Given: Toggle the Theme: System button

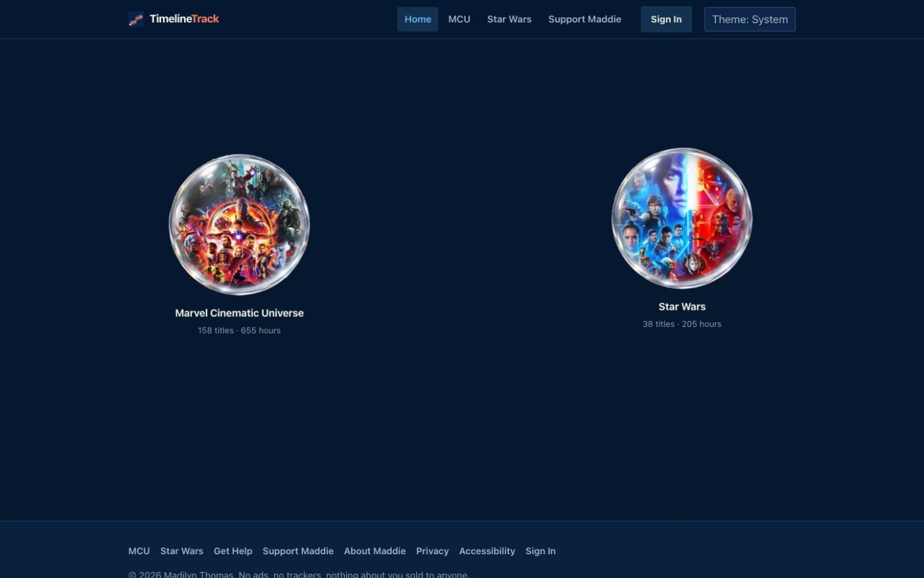Looking at the screenshot, I should (x=750, y=19).
